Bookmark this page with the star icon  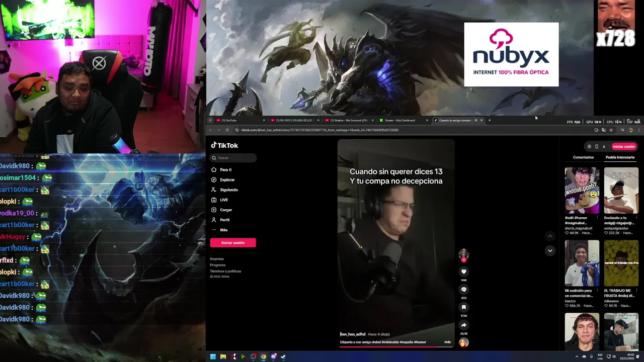coord(611,130)
